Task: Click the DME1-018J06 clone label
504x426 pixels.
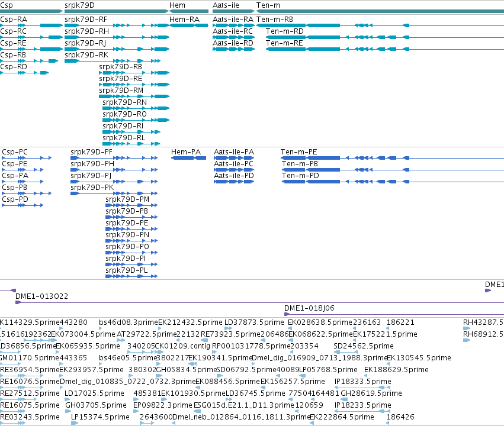Action: click(x=310, y=308)
